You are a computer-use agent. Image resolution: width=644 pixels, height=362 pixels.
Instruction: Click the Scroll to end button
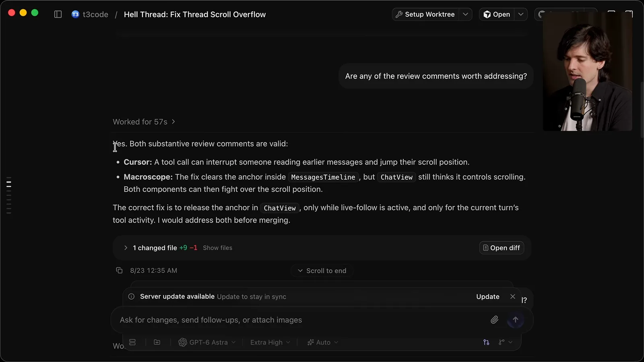coord(322,271)
